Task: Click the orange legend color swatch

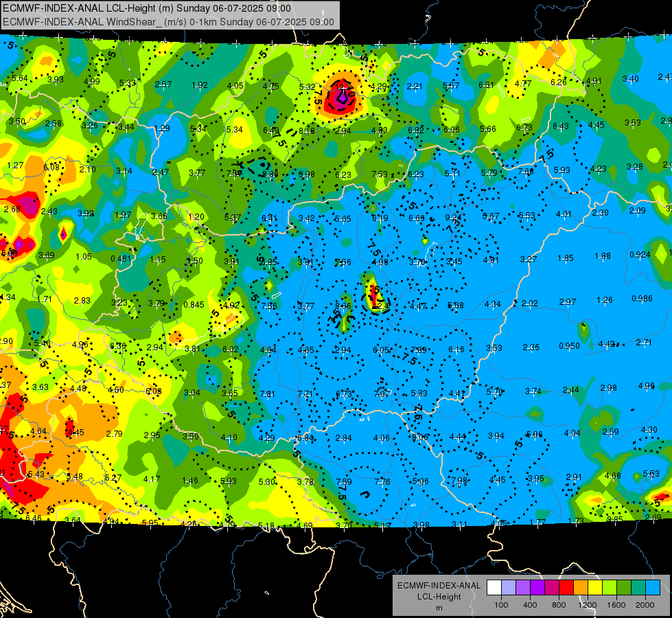Action: [581, 588]
